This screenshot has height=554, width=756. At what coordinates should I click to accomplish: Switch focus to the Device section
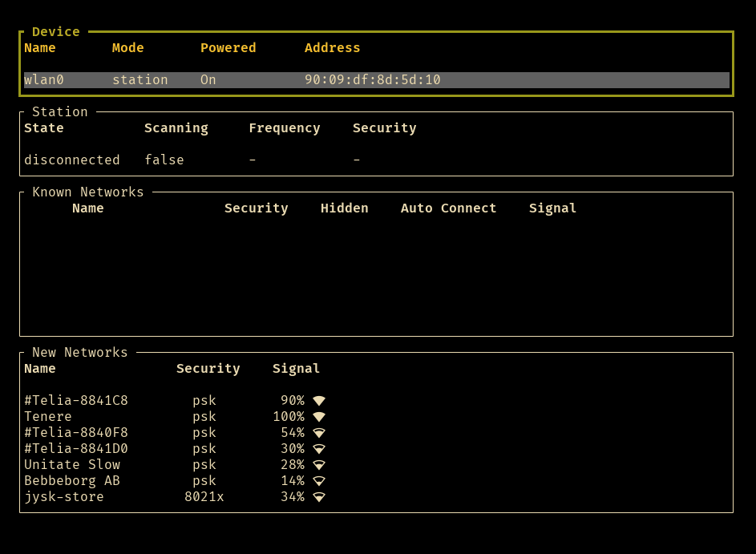tap(55, 31)
